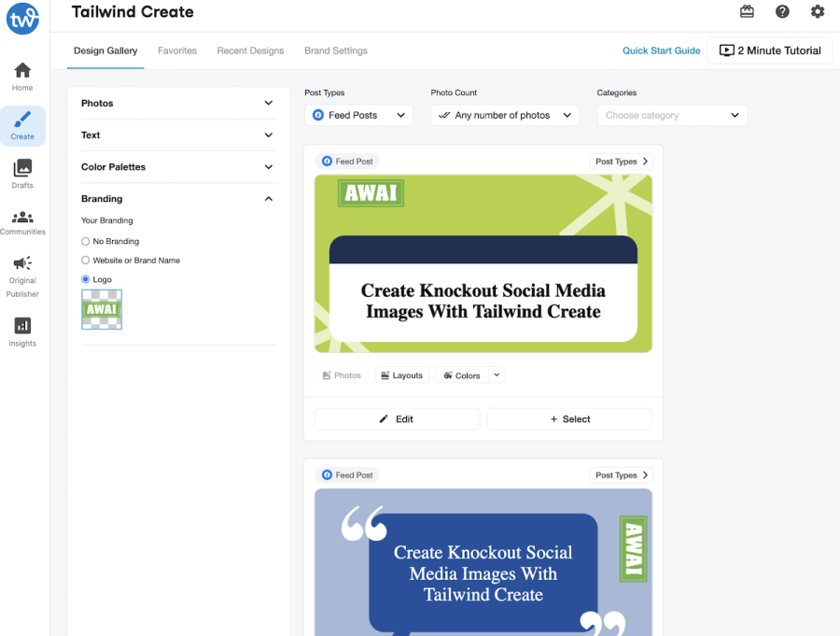
Task: Open Drafts from the sidebar
Action: 22,174
